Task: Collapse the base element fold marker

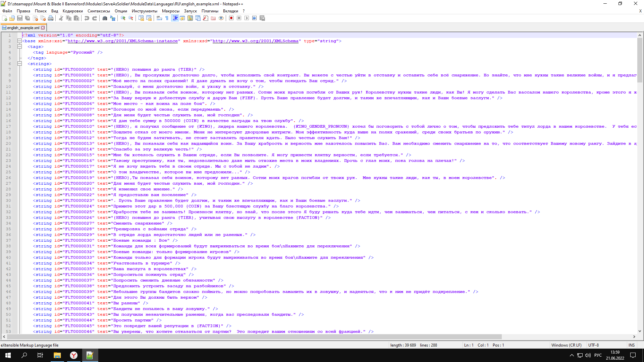Action: 19,41
